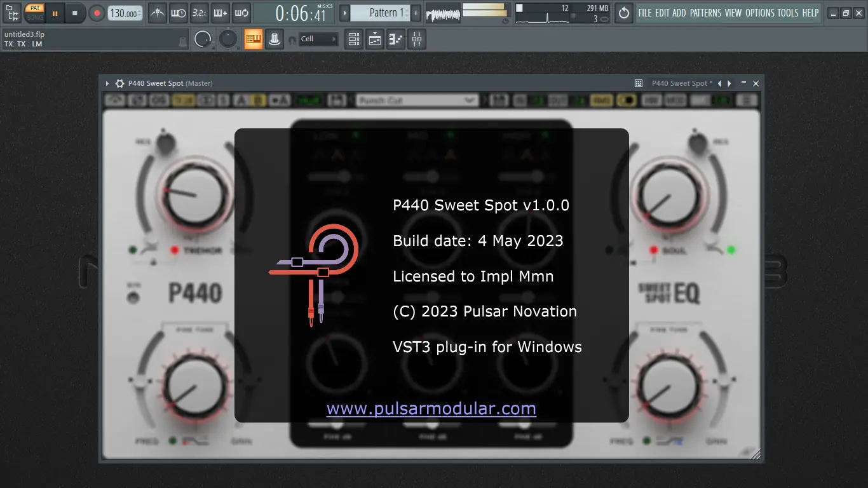Adjust the master volume knob
This screenshot has width=868, height=488.
203,39
